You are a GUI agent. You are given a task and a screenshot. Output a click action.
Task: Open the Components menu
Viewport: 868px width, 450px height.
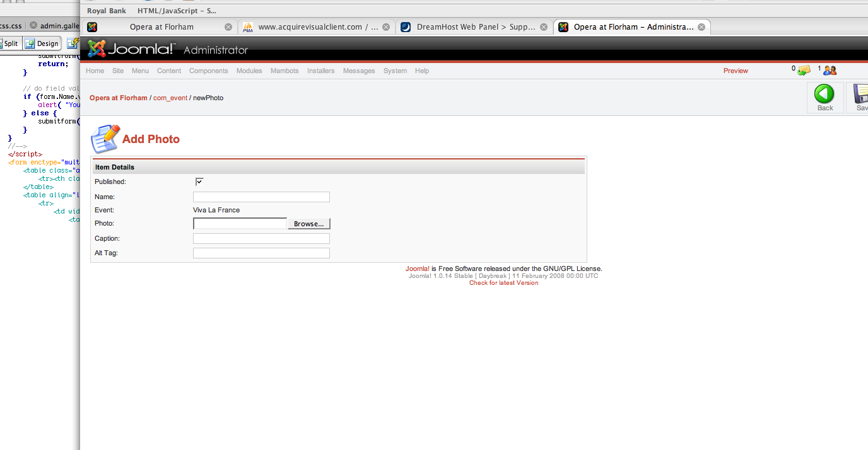pos(209,71)
